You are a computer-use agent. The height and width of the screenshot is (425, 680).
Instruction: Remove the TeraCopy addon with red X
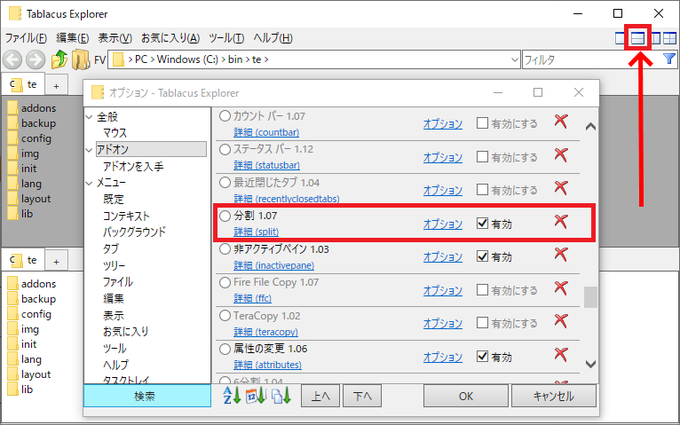click(x=561, y=321)
